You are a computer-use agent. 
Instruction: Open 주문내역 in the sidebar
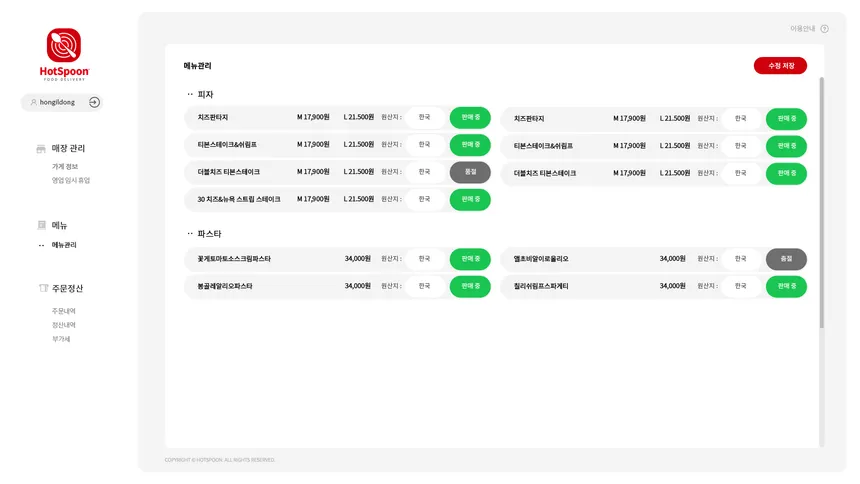coord(64,311)
